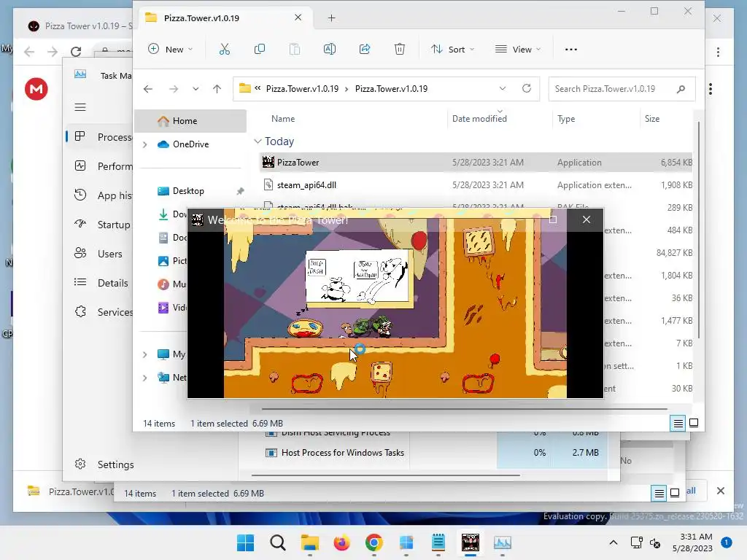747x560 pixels.
Task: Click the Share icon in Explorer toolbar
Action: tap(365, 49)
